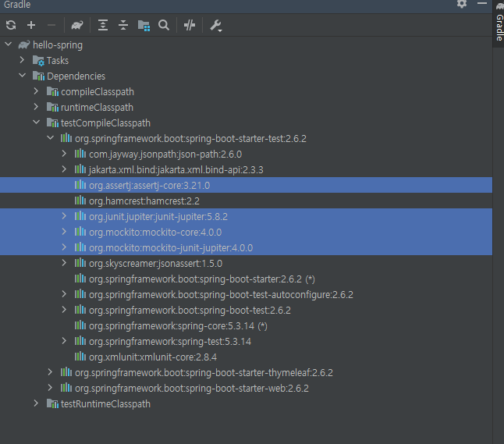The width and height of the screenshot is (504, 444).
Task: Open Gradle panel gear options
Action: click(462, 4)
